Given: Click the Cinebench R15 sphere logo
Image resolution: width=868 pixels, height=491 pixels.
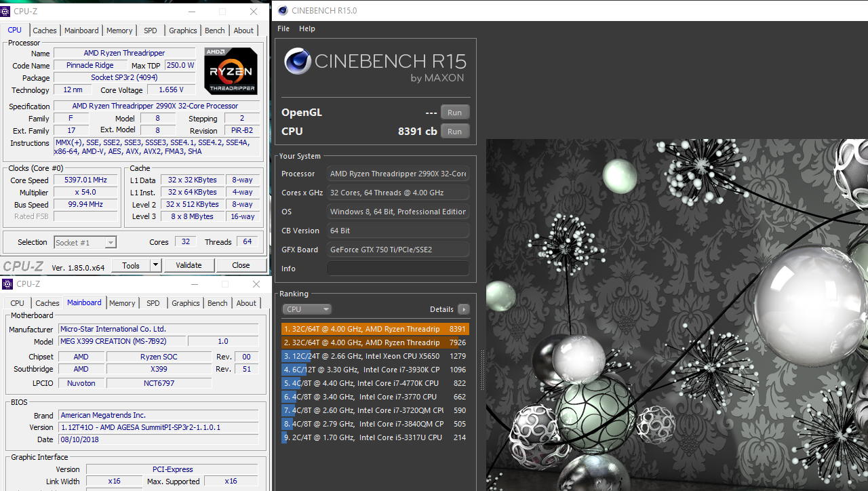Looking at the screenshot, I should pyautogui.click(x=297, y=62).
